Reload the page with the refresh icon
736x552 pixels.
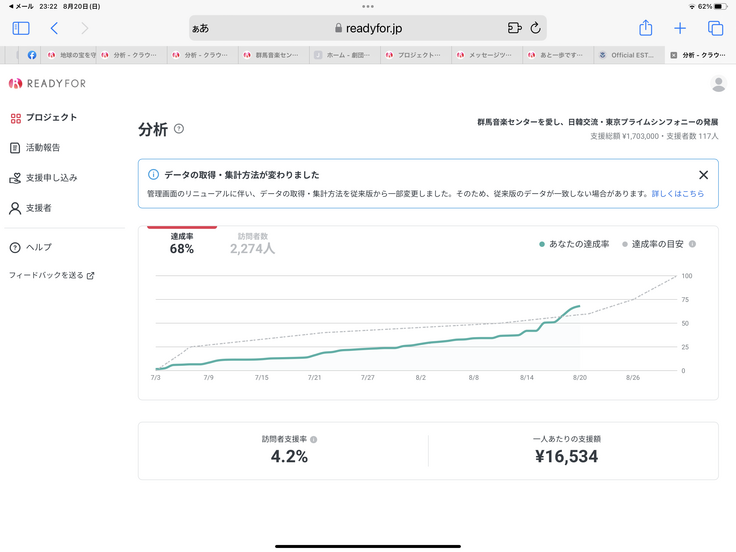536,28
